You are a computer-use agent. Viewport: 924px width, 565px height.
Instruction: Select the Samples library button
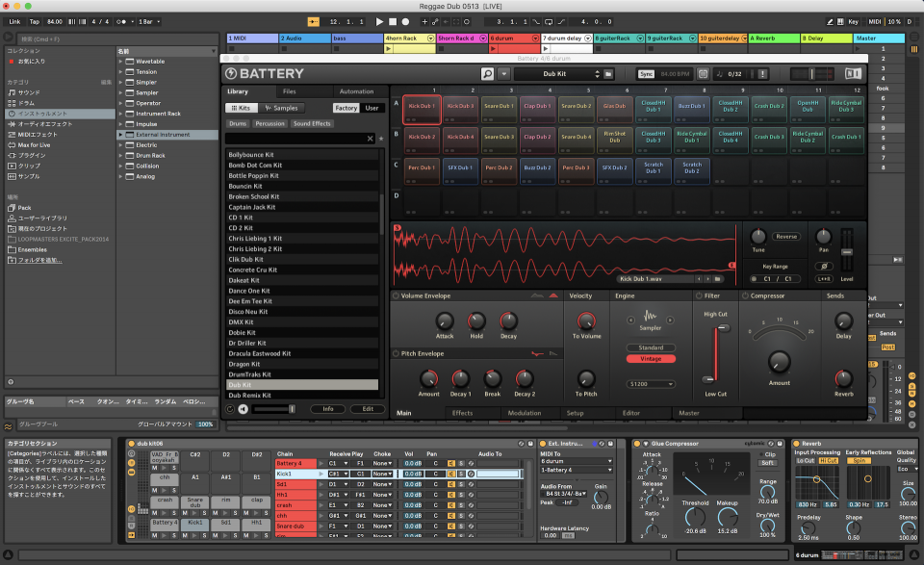coord(282,108)
